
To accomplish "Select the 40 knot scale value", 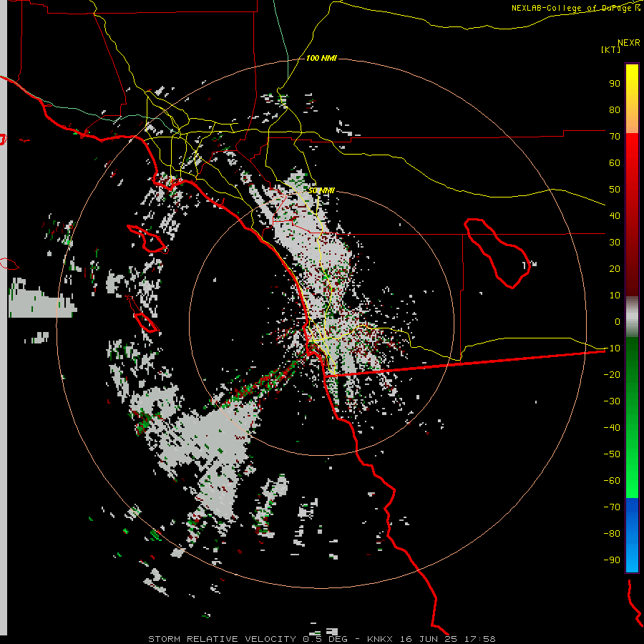I will [615, 215].
